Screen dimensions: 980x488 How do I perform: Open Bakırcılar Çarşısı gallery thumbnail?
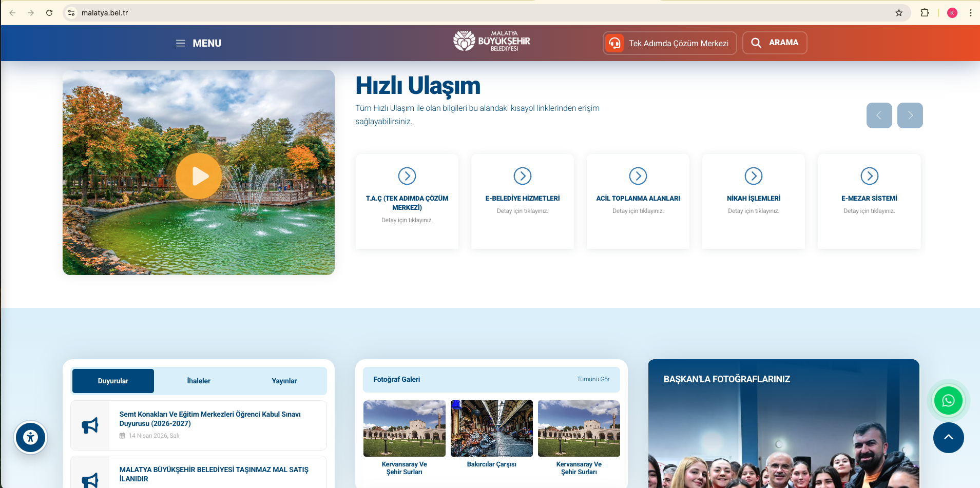point(492,428)
